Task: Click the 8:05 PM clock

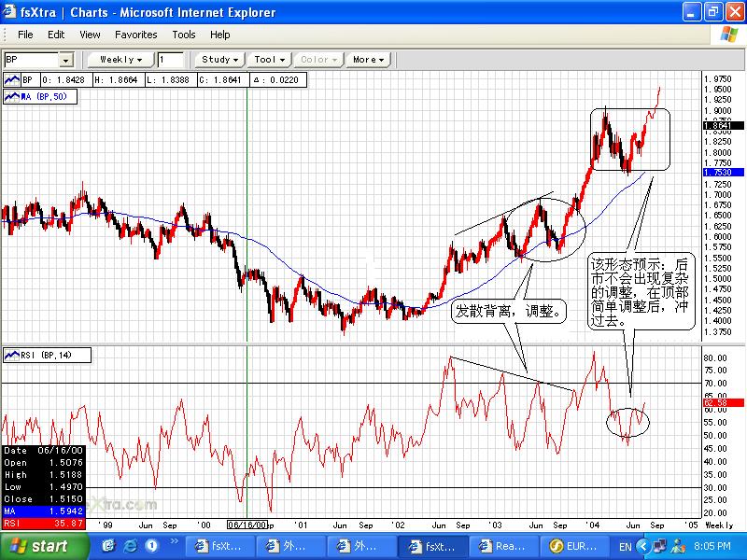Action: [712, 546]
